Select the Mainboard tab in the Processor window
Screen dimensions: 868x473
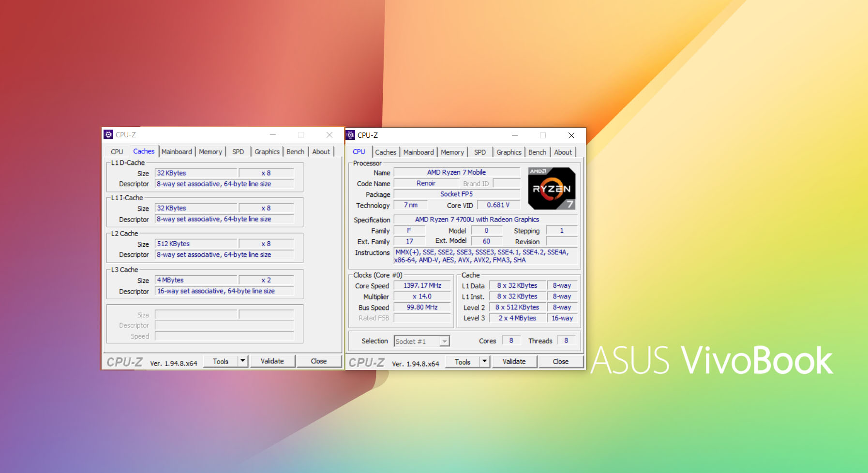pyautogui.click(x=419, y=152)
